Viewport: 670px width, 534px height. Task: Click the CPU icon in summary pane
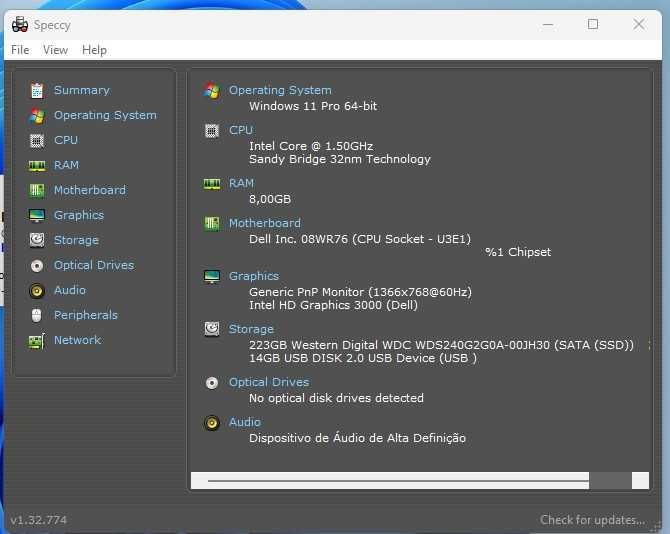click(212, 131)
